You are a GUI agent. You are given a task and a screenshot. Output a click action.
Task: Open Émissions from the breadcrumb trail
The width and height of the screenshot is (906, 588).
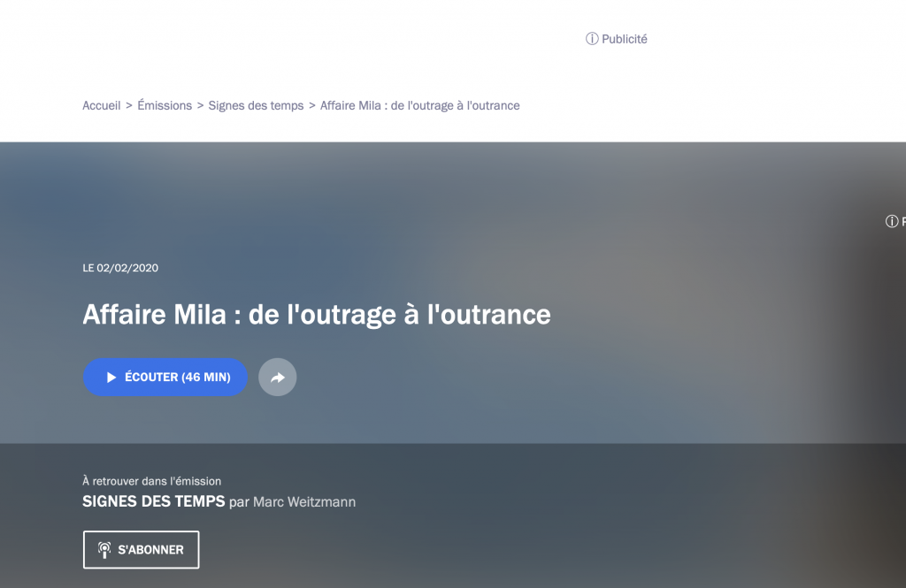click(x=165, y=105)
